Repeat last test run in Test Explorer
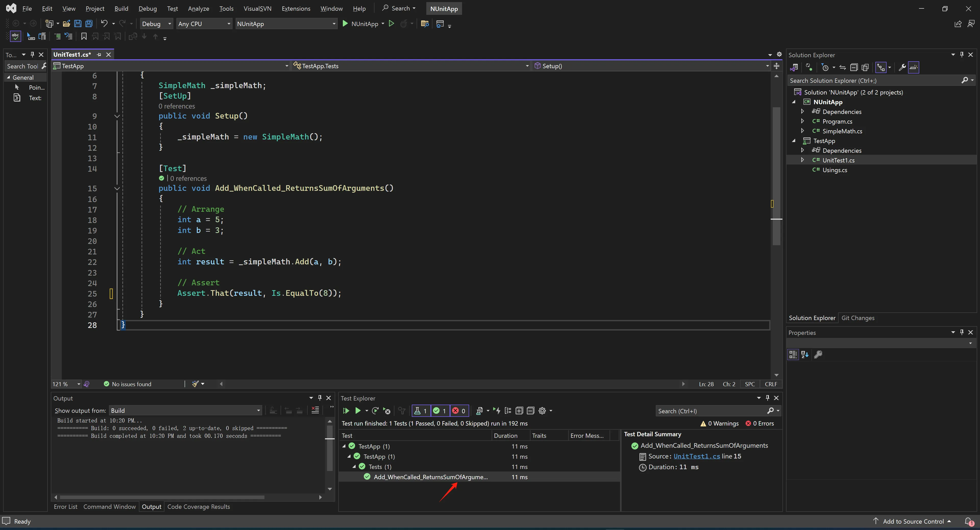Screen dimensions: 980x530 click(375, 411)
